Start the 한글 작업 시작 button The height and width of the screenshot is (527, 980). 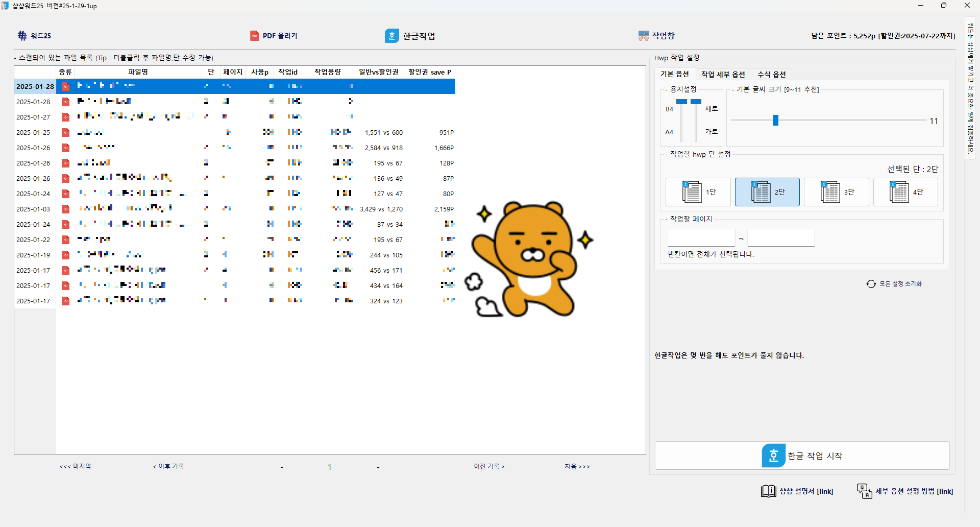(x=802, y=456)
